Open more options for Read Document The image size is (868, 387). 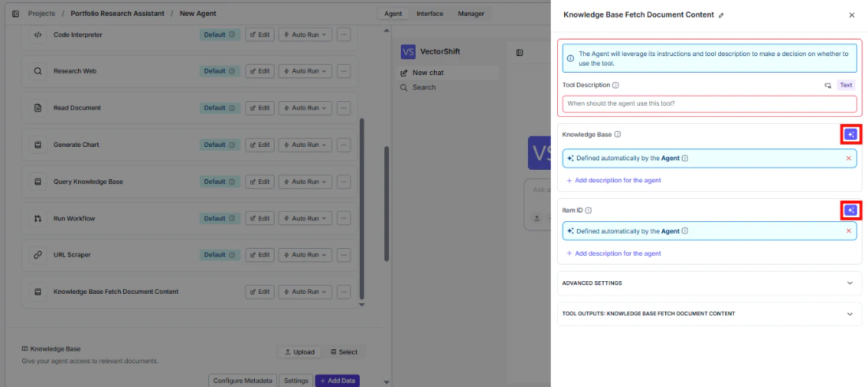point(344,107)
